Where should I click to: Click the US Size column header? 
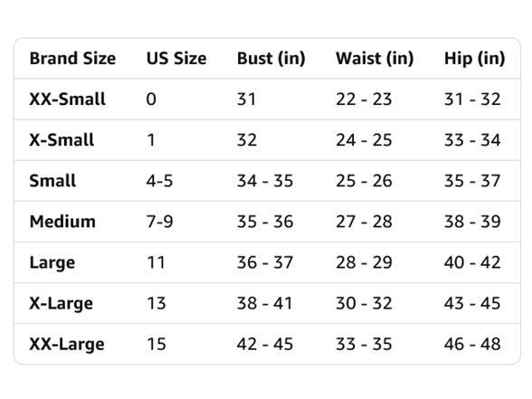[176, 58]
